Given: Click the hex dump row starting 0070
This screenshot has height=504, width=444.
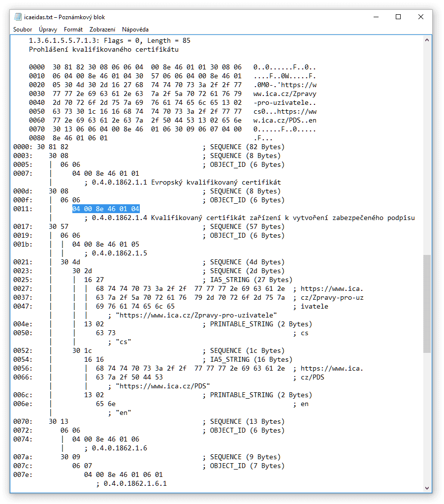Looking at the screenshot, I should (x=173, y=129).
